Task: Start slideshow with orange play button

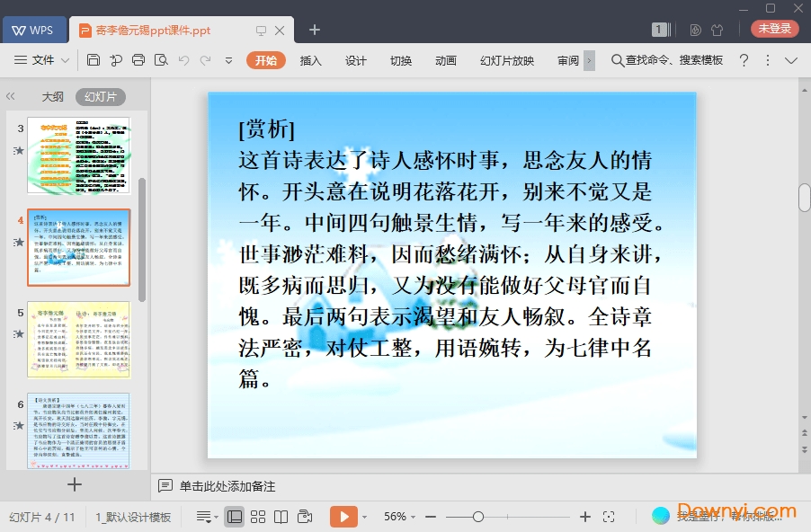Action: click(x=343, y=517)
